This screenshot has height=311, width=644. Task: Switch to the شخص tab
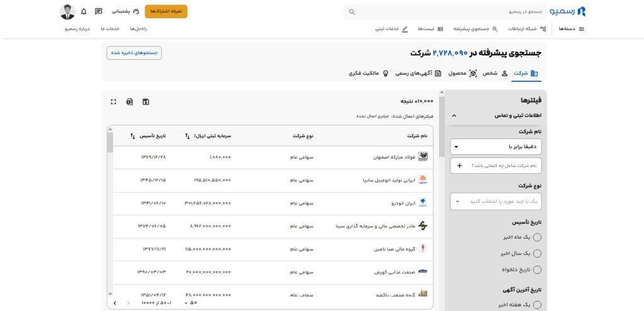[494, 73]
